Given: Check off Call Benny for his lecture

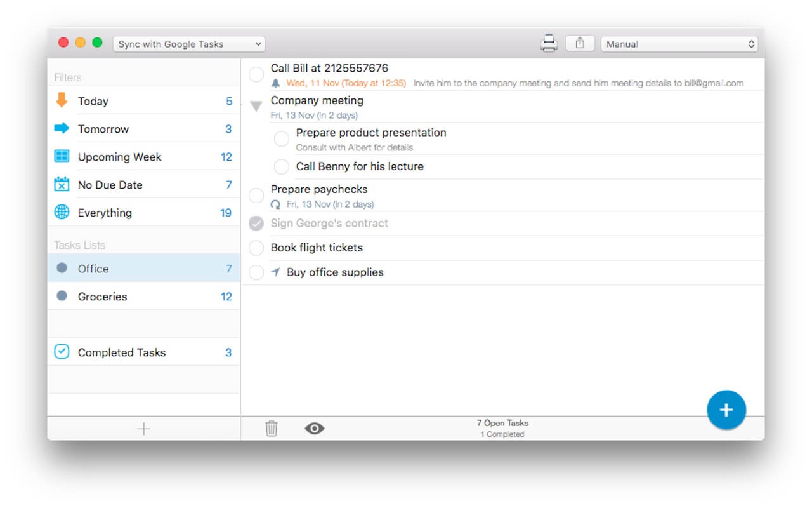Looking at the screenshot, I should [282, 166].
